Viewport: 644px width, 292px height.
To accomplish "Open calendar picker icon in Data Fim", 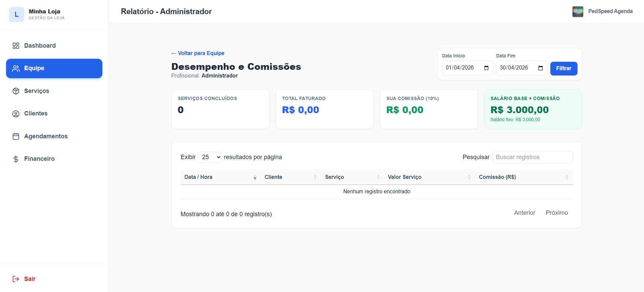I will [x=540, y=68].
